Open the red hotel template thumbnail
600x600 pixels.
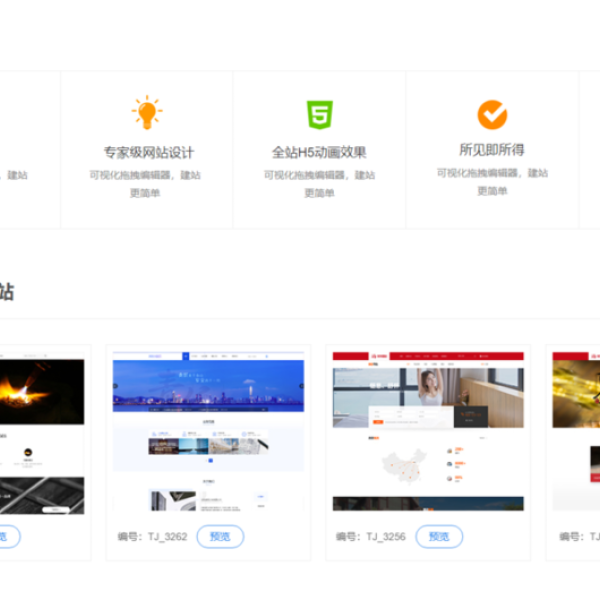[428, 431]
